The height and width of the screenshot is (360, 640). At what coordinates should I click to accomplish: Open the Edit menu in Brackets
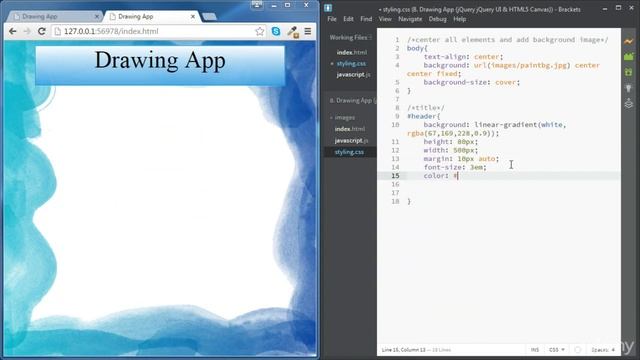348,19
